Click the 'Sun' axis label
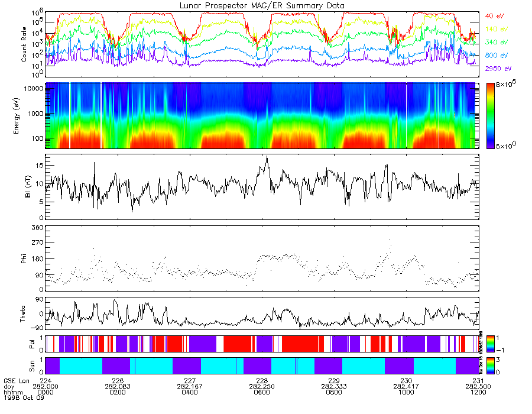 tap(31, 366)
